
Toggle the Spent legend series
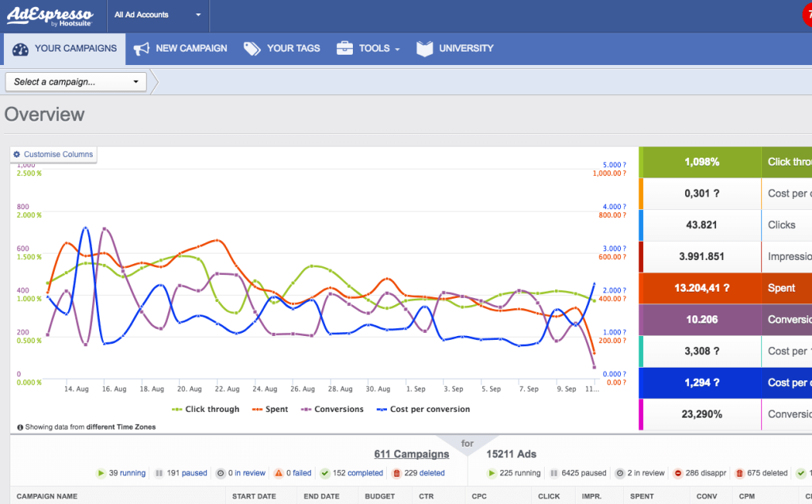(270, 410)
